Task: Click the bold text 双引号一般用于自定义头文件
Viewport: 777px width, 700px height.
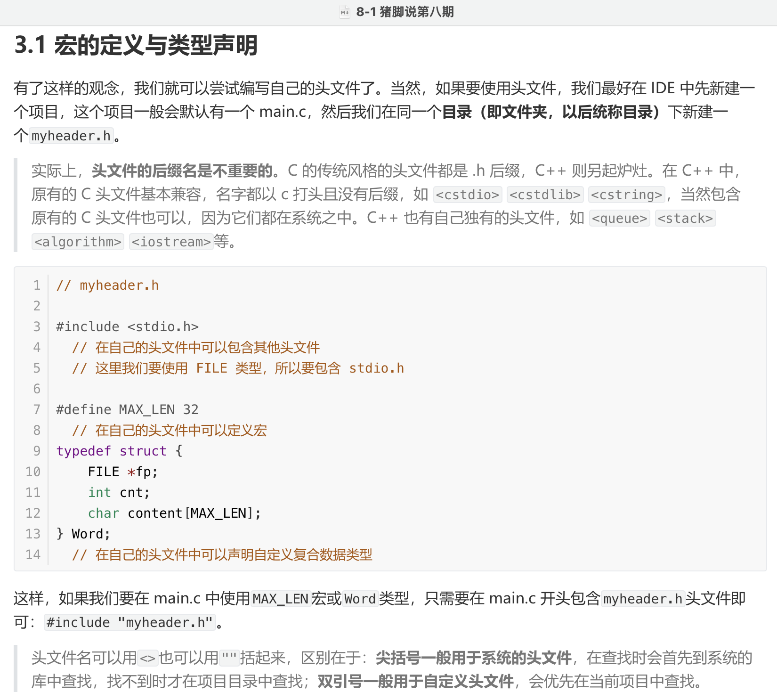Action: coord(415,681)
